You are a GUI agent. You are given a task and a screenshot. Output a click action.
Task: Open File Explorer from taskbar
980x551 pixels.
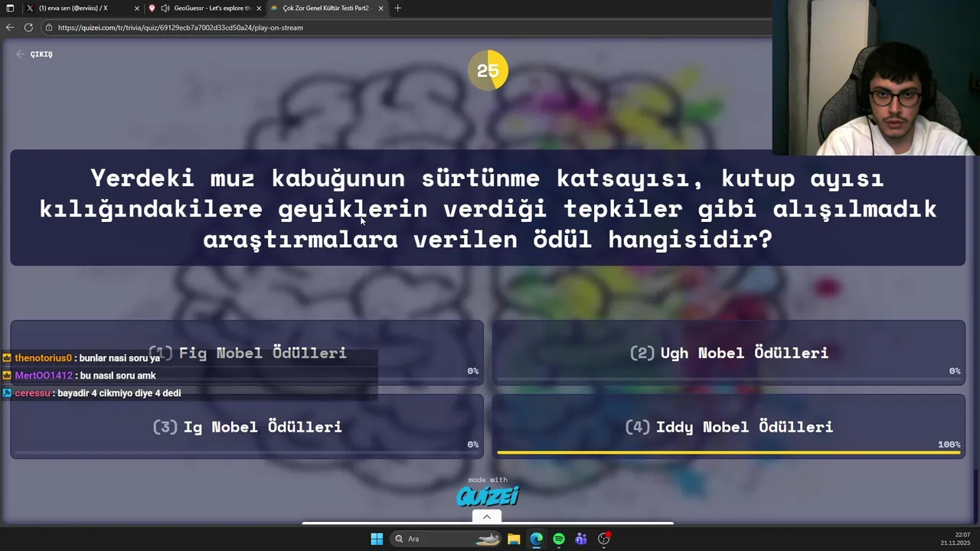point(514,539)
